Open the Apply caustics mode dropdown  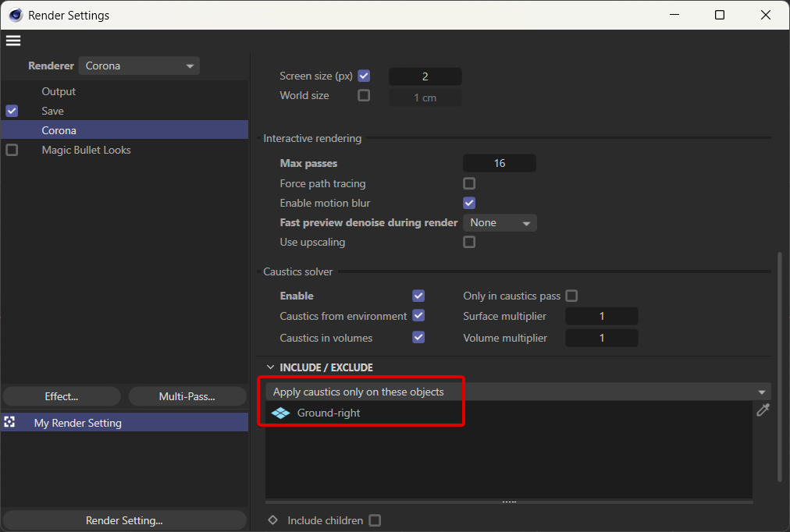coord(518,392)
